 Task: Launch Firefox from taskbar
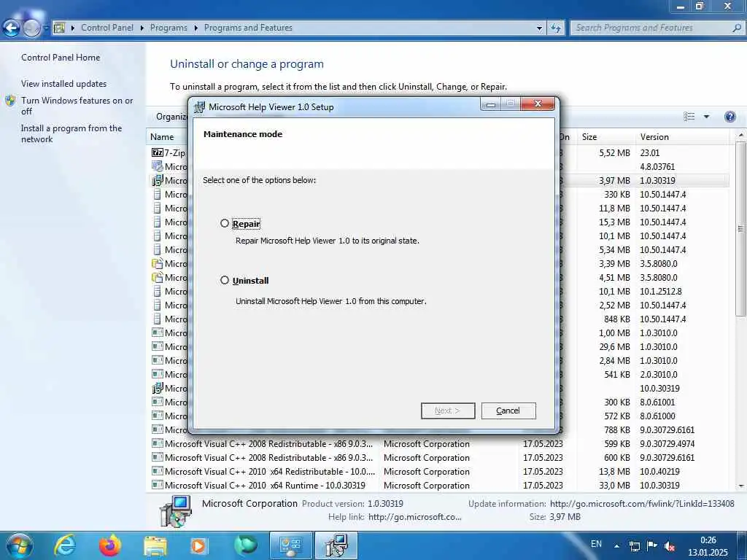point(110,545)
